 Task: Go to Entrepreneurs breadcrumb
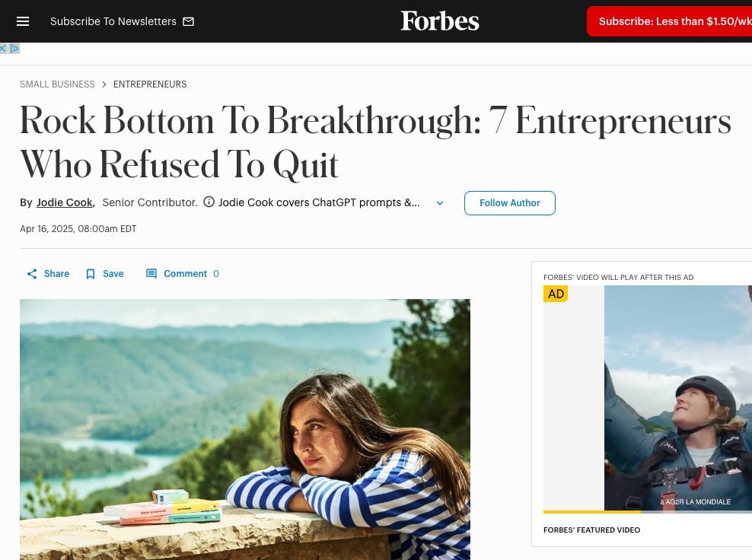pyautogui.click(x=150, y=84)
